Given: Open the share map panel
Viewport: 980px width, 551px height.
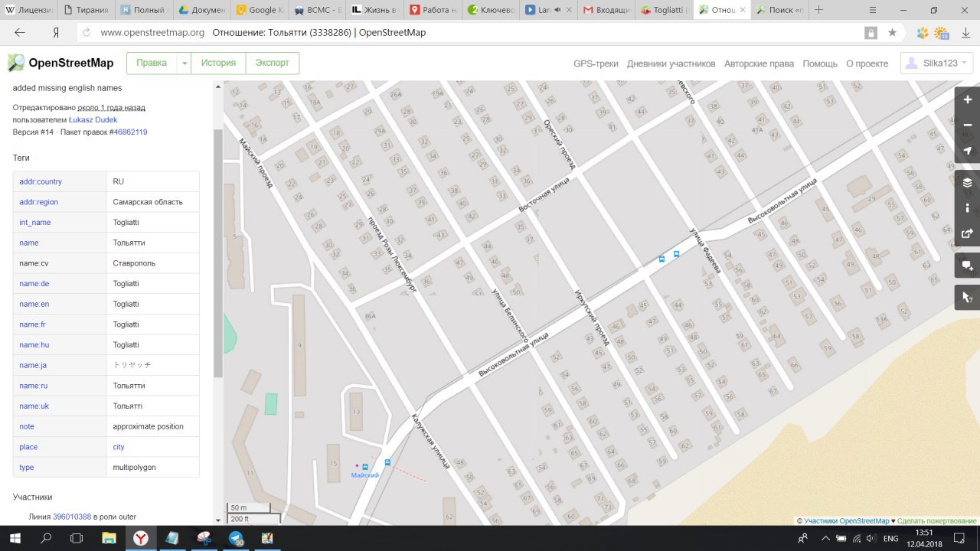Looking at the screenshot, I should click(968, 233).
